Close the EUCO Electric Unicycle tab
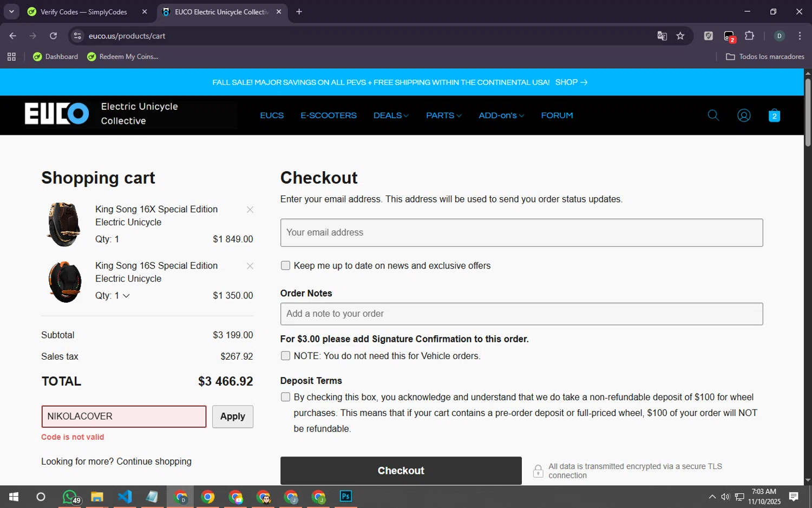 click(279, 12)
